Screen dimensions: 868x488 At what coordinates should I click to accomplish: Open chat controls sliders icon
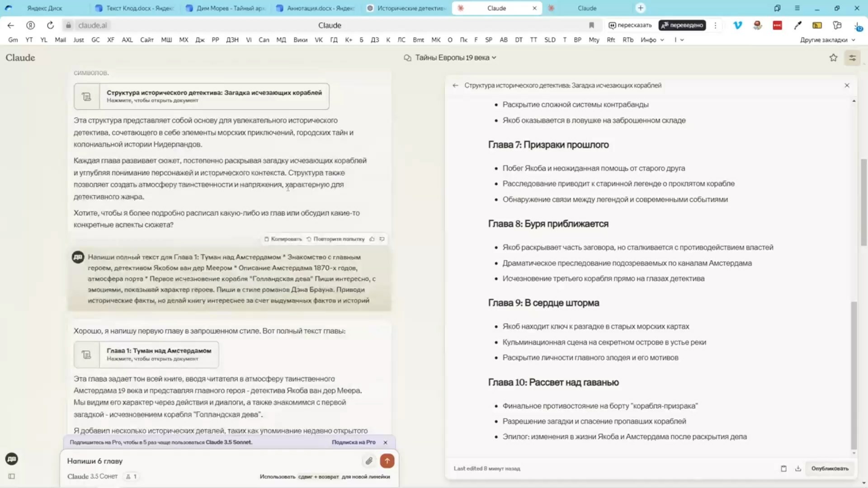coord(852,58)
